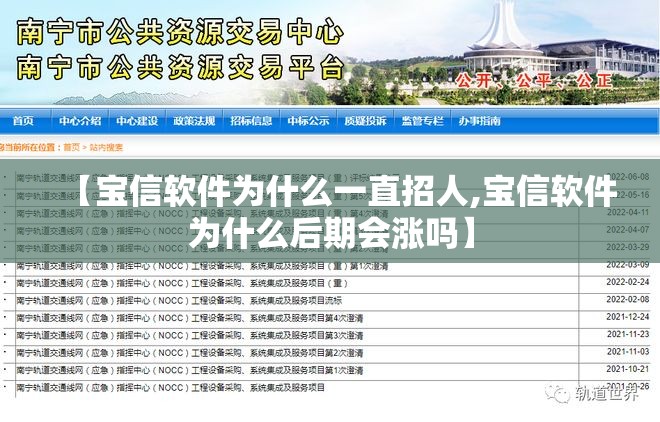Select the 办事指南 menu item
This screenshot has height=422, width=660.
point(479,121)
